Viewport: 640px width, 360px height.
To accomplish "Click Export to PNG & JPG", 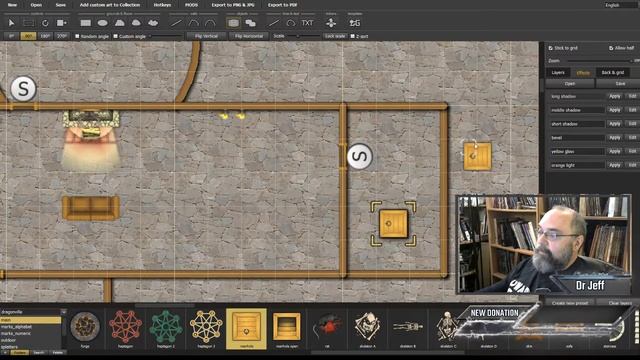I will point(233,5).
